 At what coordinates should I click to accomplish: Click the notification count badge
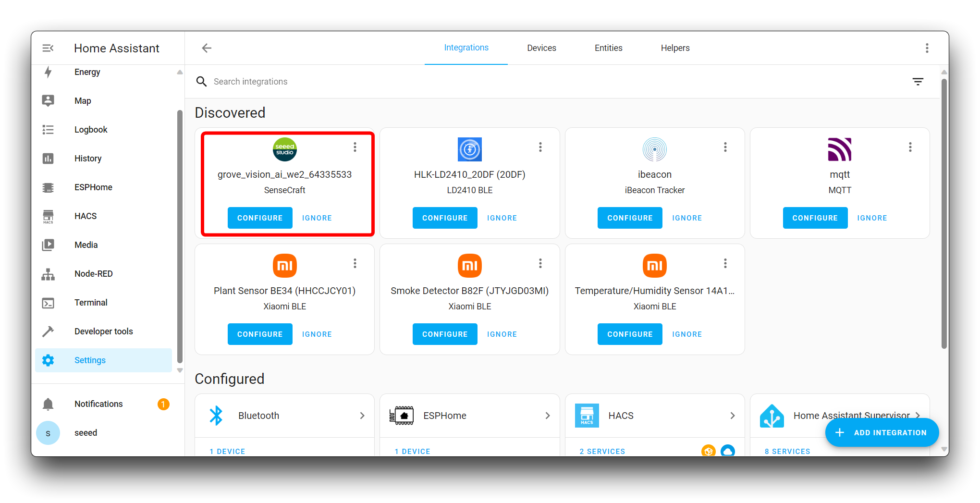coord(163,404)
